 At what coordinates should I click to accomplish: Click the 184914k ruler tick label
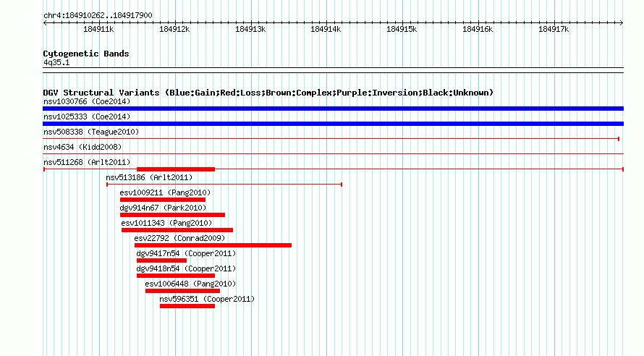326,29
